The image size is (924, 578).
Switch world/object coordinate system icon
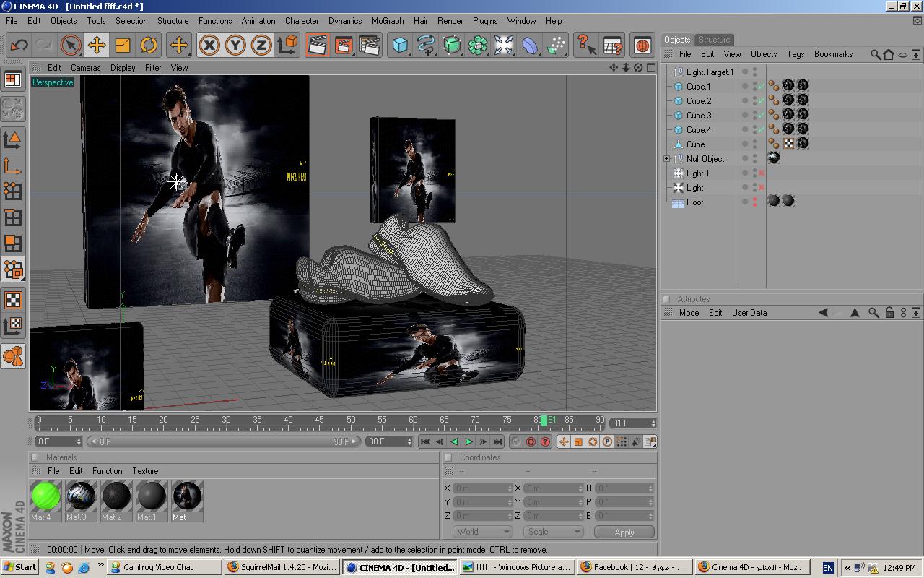coord(287,46)
